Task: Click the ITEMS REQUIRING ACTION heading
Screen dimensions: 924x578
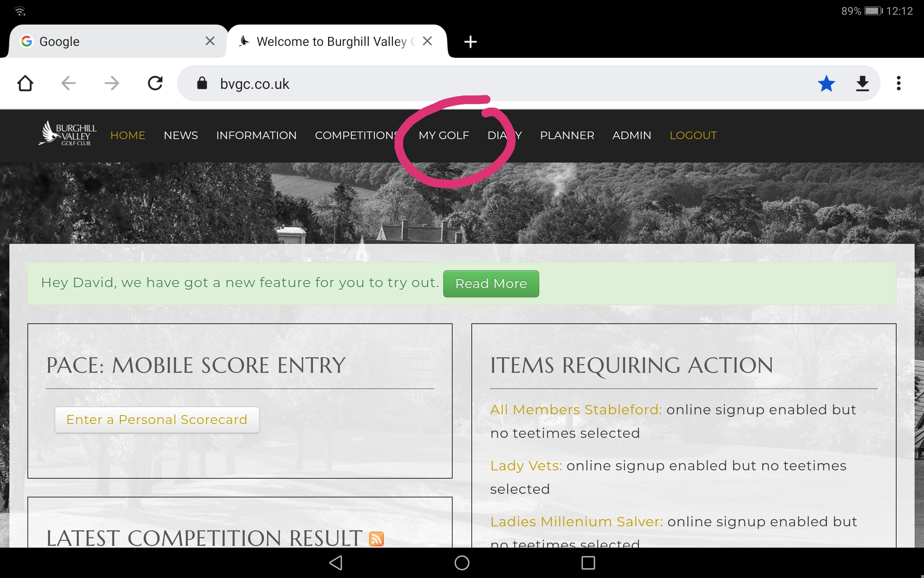Action: [x=632, y=366]
